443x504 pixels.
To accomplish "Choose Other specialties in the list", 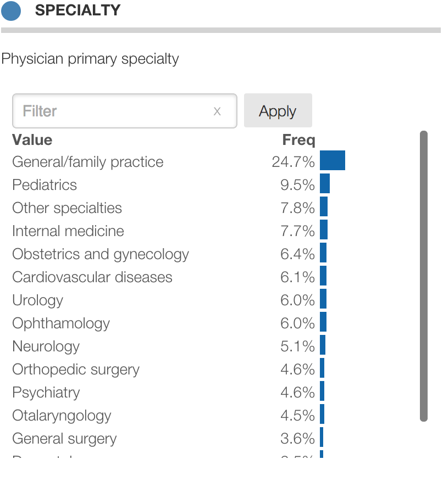I will pyautogui.click(x=67, y=208).
